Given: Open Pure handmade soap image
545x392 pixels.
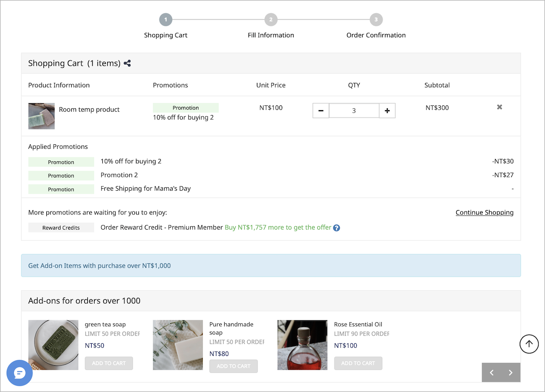Looking at the screenshot, I should tap(178, 345).
